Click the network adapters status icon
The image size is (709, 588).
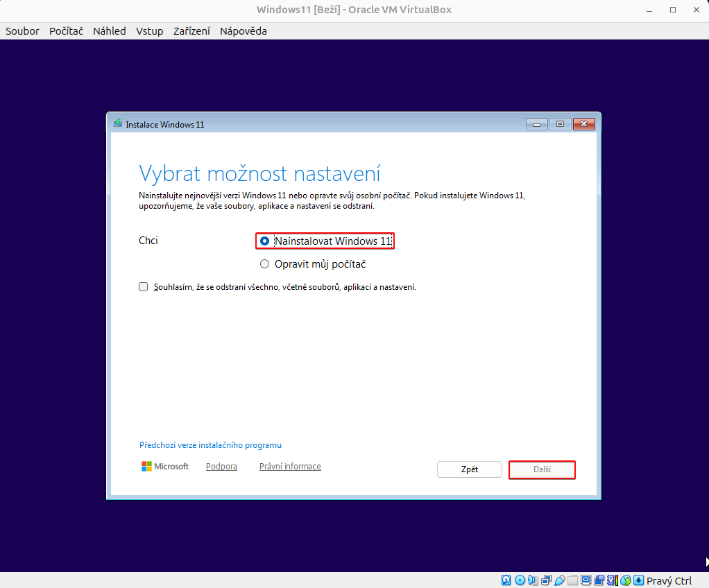point(545,580)
